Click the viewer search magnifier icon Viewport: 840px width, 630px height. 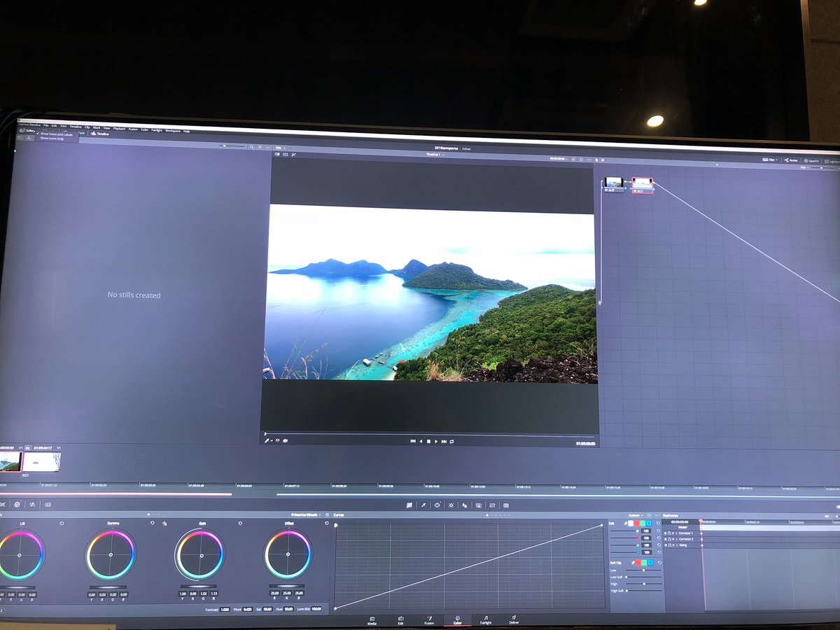(x=251, y=147)
